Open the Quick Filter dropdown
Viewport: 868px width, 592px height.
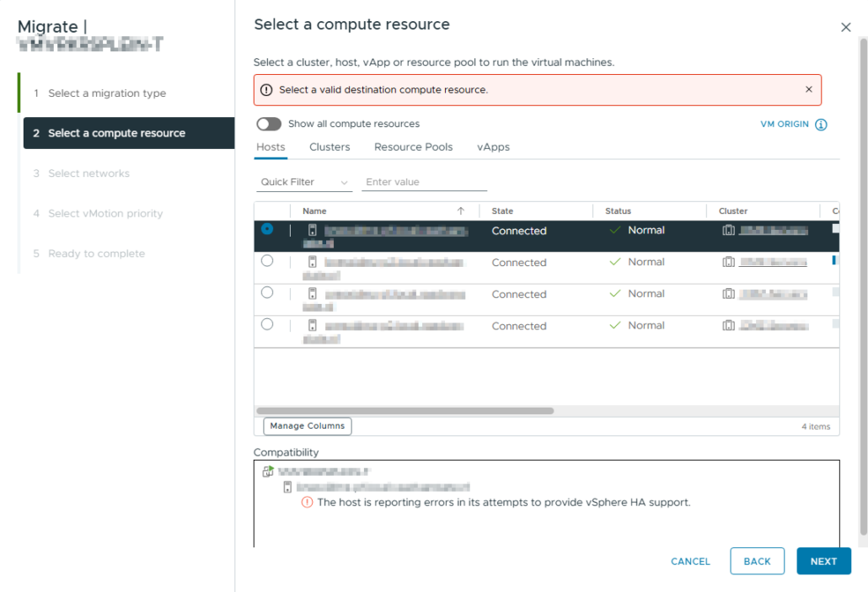[x=304, y=182]
